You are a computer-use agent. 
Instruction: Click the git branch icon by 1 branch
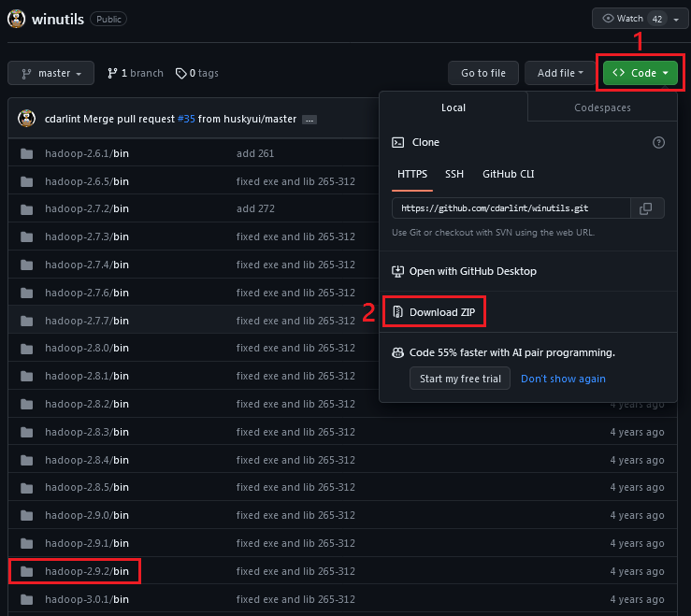(112, 73)
